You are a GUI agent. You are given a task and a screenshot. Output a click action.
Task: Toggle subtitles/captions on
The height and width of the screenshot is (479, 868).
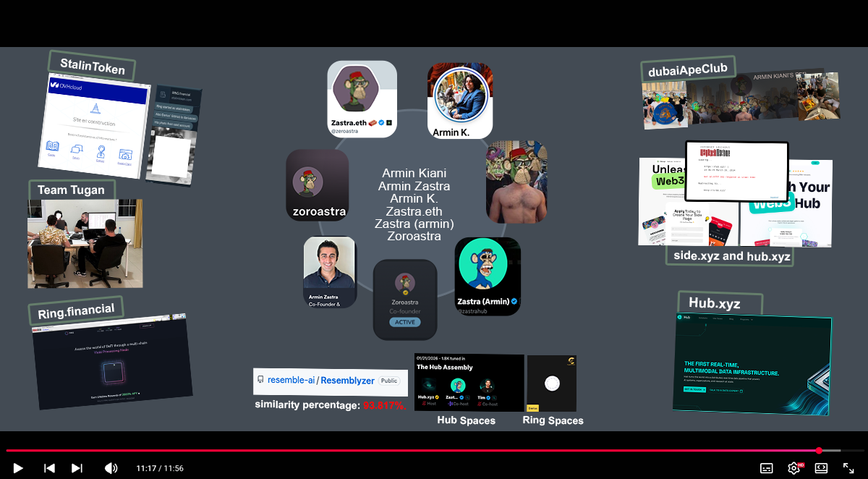767,468
